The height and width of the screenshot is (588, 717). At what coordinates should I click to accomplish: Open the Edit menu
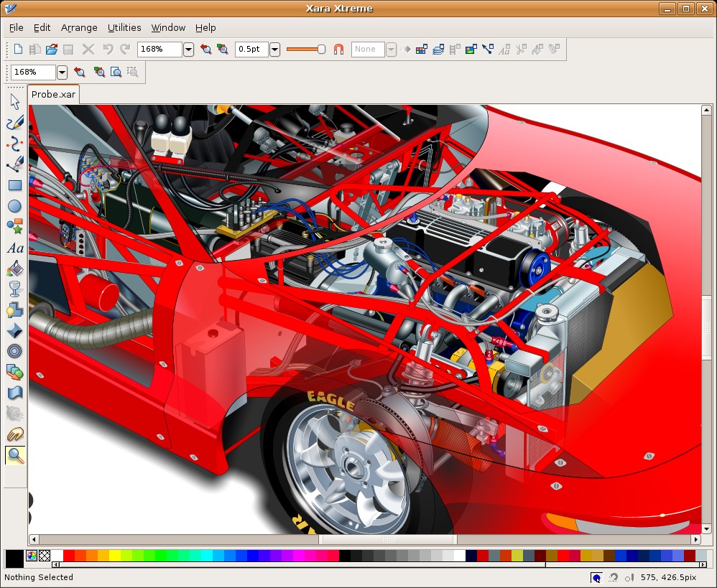pos(42,28)
